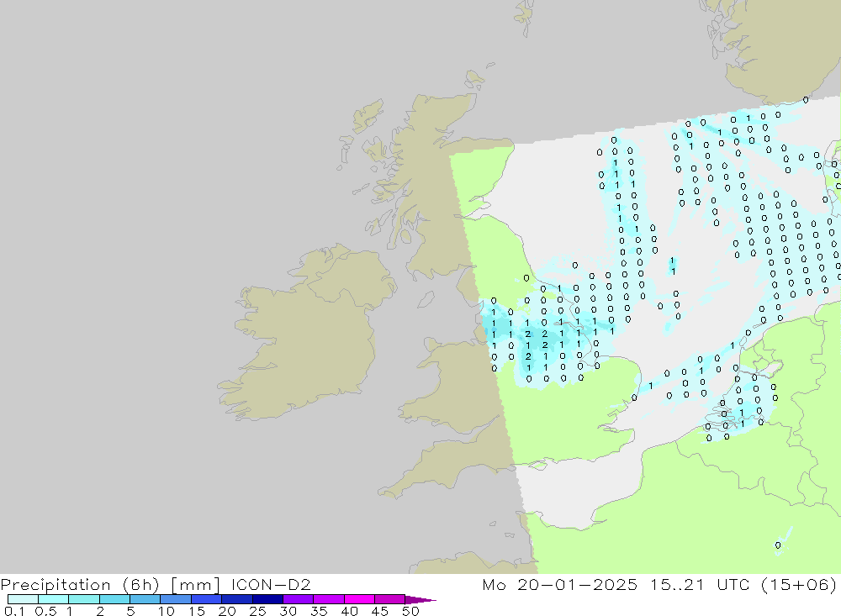Click the 1–2 mm legend color swatch

(x=84, y=599)
